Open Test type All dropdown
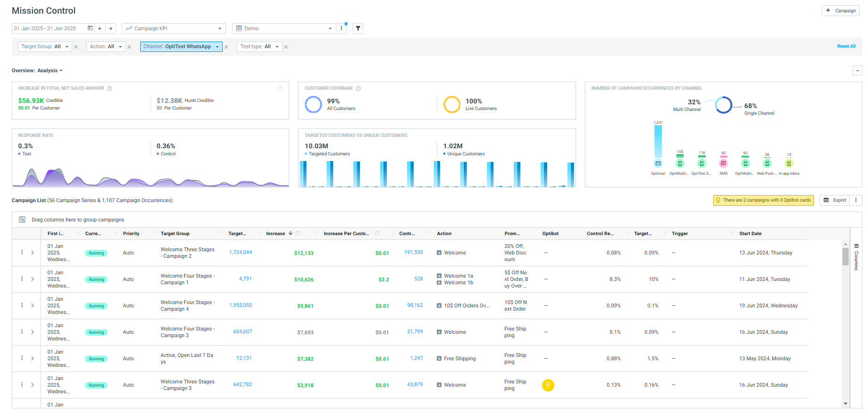 pyautogui.click(x=259, y=47)
